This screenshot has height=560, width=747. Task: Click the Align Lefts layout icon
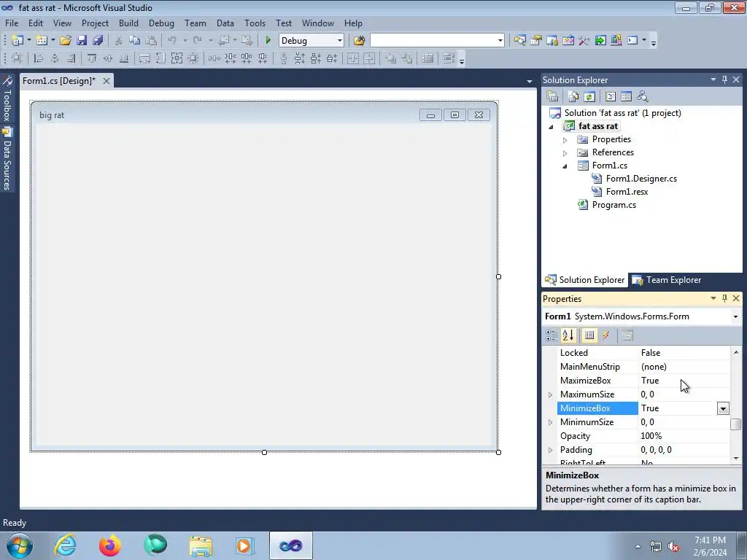click(39, 58)
